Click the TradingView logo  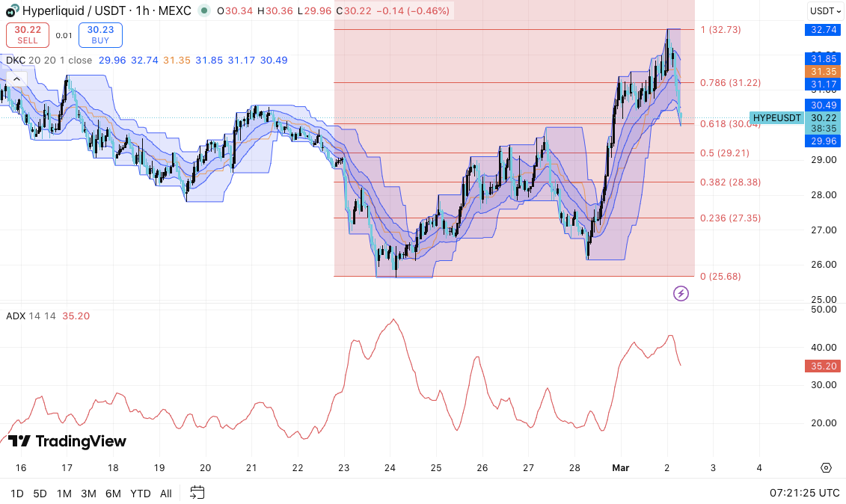[x=67, y=441]
